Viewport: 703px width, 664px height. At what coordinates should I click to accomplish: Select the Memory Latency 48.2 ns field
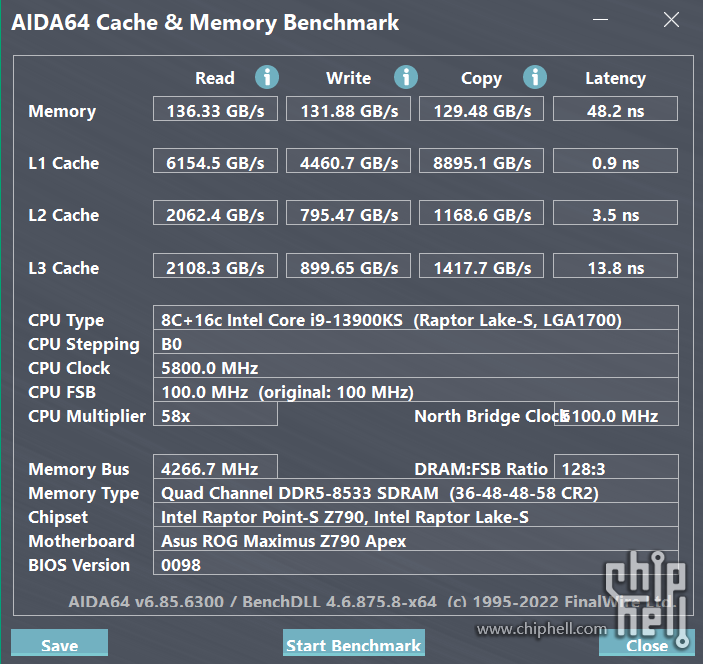(x=615, y=109)
